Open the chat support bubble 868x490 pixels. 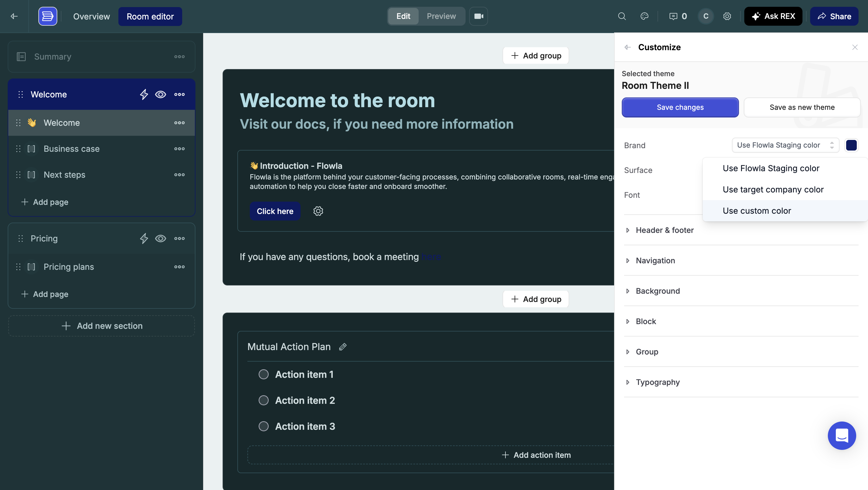click(x=842, y=435)
